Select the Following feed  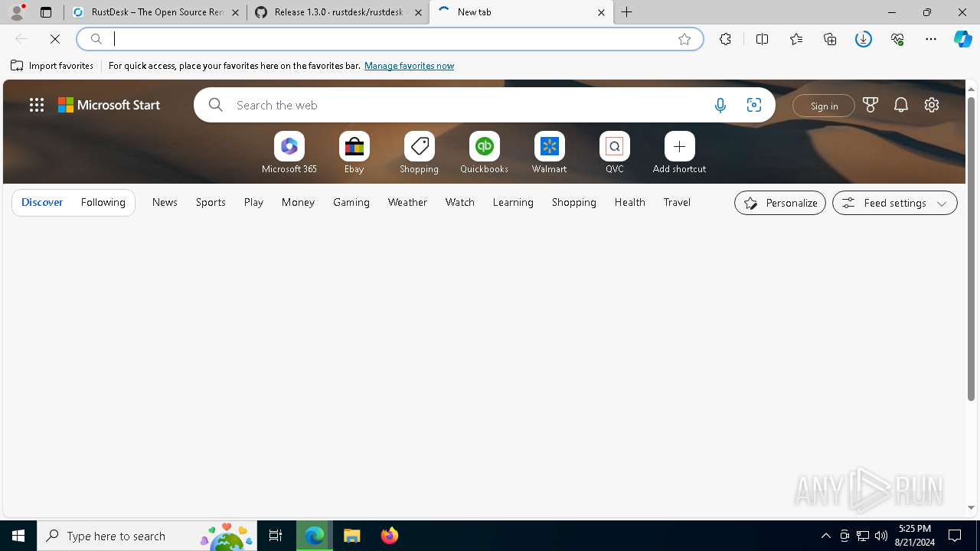pos(103,202)
